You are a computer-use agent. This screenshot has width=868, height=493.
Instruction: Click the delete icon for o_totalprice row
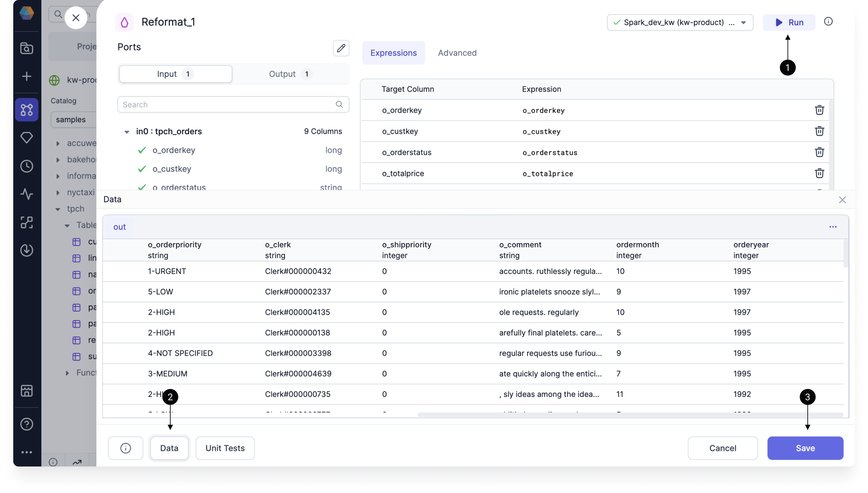820,174
